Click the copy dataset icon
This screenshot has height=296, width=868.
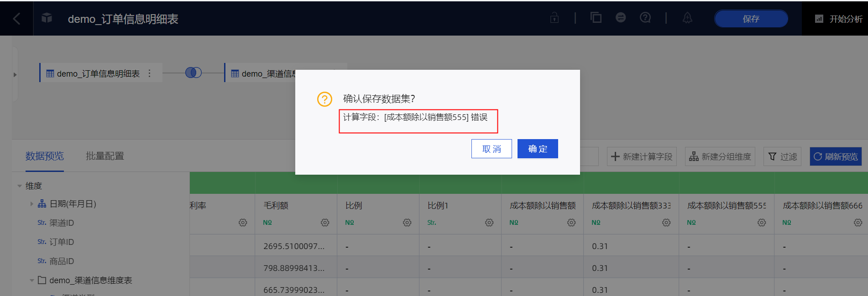click(x=596, y=18)
